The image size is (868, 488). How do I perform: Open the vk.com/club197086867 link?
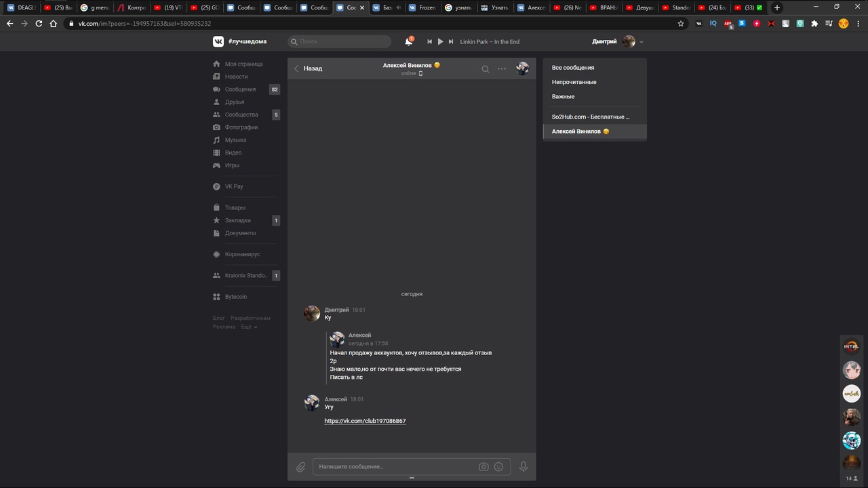[365, 421]
